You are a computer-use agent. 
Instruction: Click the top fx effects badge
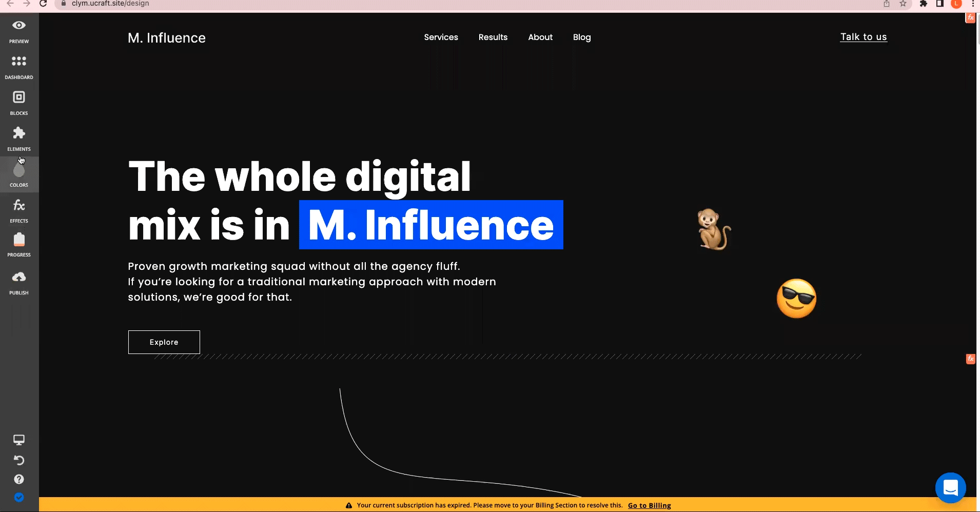[971, 18]
